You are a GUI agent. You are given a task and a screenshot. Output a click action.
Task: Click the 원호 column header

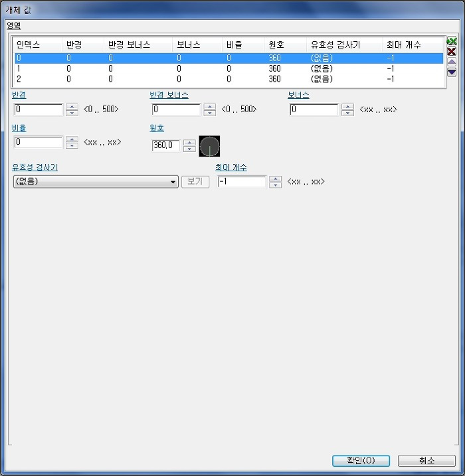(x=285, y=45)
